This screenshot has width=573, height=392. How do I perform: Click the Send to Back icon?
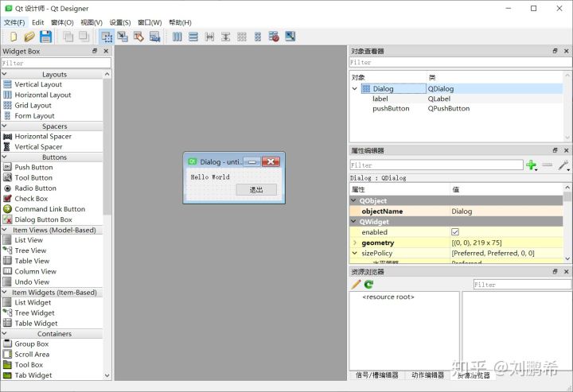[x=68, y=37]
